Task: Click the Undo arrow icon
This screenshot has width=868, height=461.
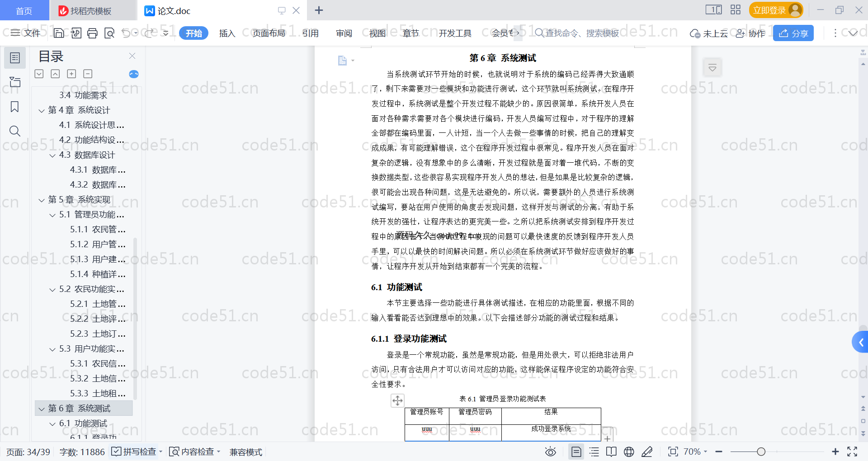Action: [126, 33]
